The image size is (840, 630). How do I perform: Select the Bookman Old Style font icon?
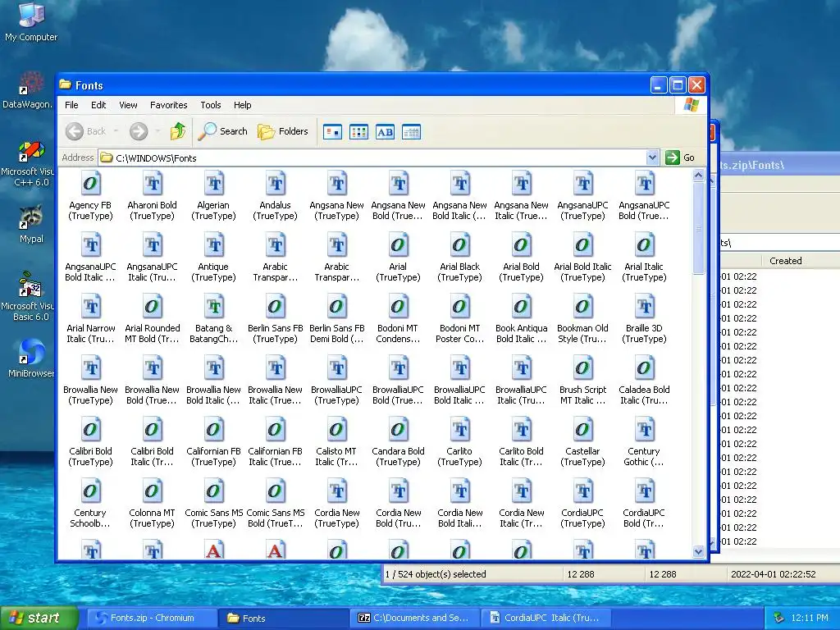[582, 307]
